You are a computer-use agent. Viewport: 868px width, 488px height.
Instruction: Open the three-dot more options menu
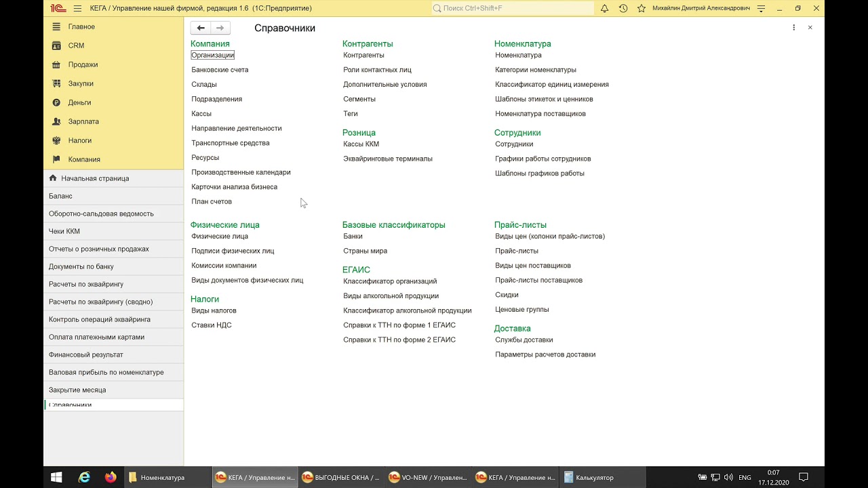pyautogui.click(x=793, y=28)
